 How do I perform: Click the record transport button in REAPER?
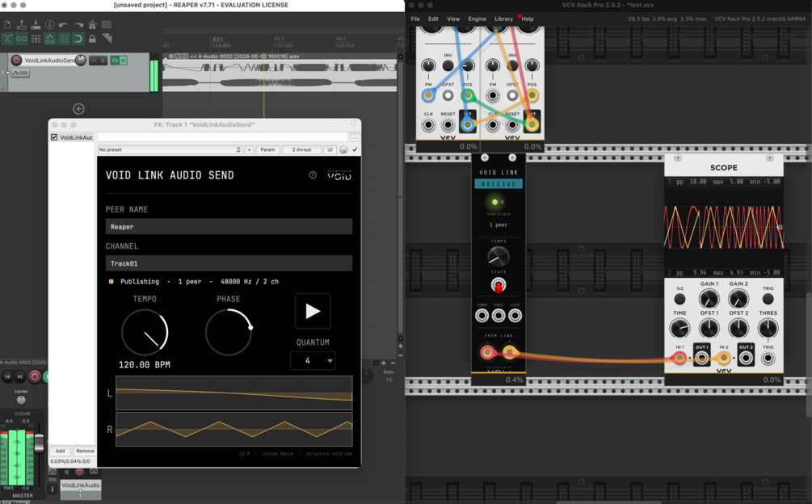(x=34, y=376)
